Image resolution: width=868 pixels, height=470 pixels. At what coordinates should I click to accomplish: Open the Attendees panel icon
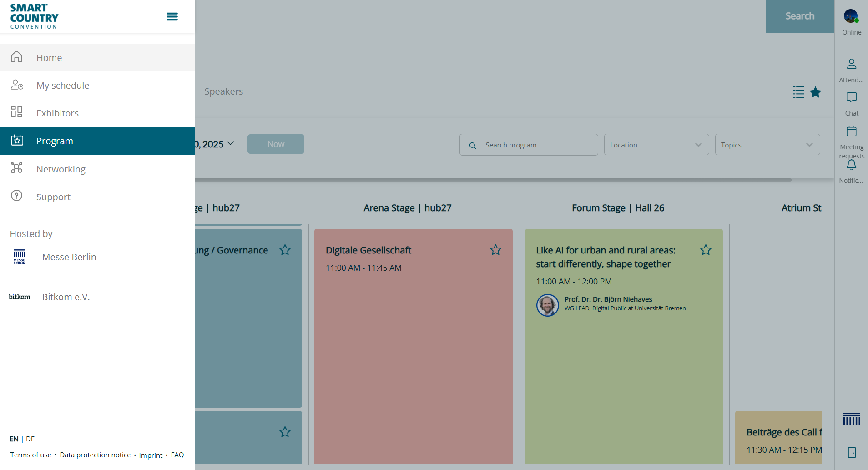point(852,64)
